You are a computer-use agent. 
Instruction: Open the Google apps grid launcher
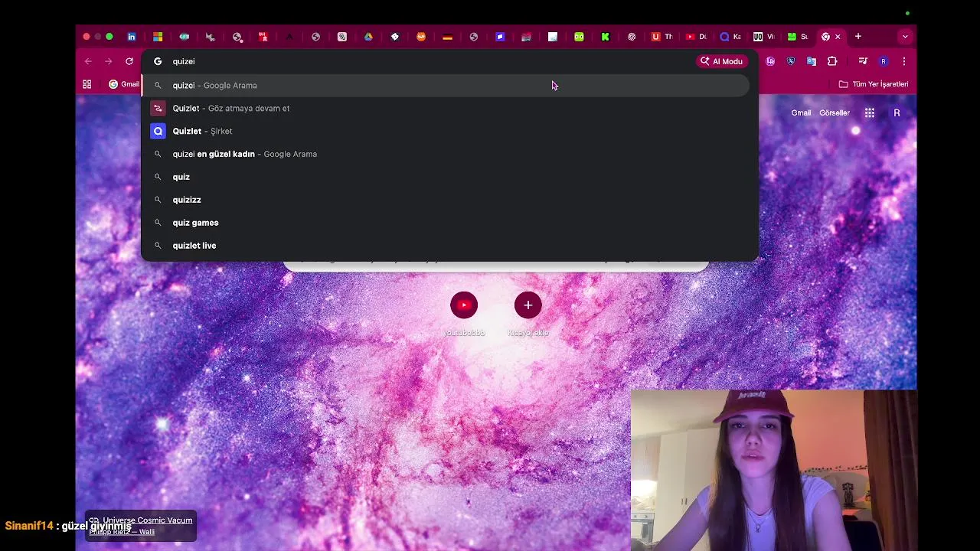coord(870,112)
